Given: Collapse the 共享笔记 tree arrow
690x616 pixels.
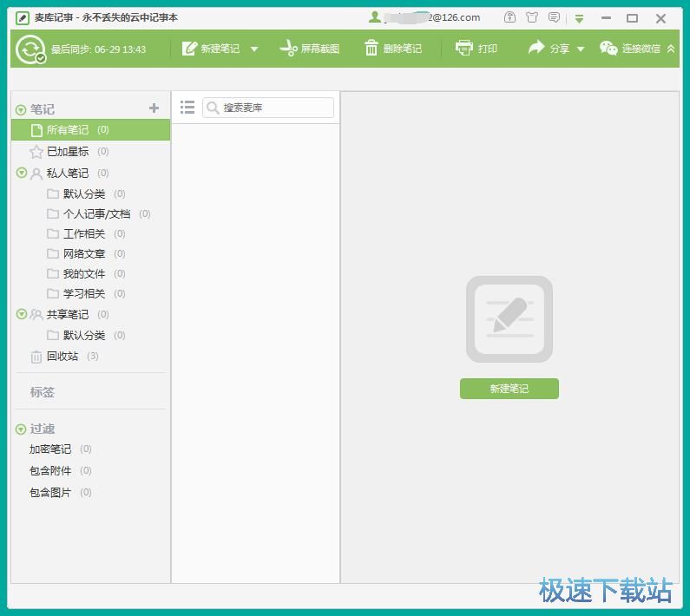Looking at the screenshot, I should pyautogui.click(x=21, y=314).
